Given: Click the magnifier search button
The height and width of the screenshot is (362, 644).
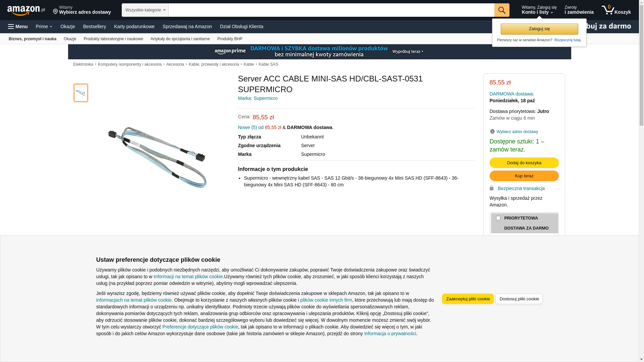Looking at the screenshot, I should pos(502,10).
